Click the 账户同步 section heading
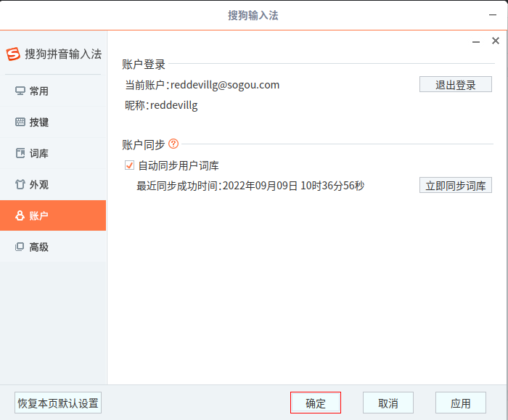The height and width of the screenshot is (420, 508). coord(144,145)
